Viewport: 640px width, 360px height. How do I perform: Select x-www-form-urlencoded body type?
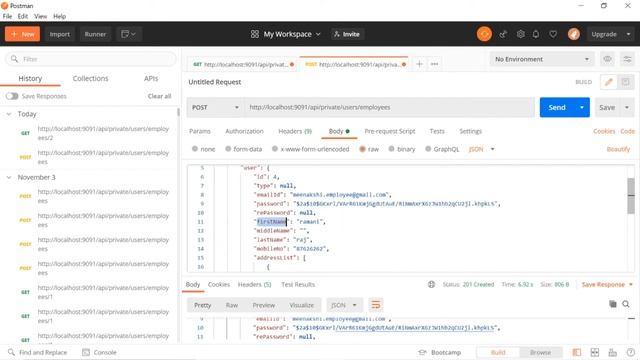[x=275, y=149]
